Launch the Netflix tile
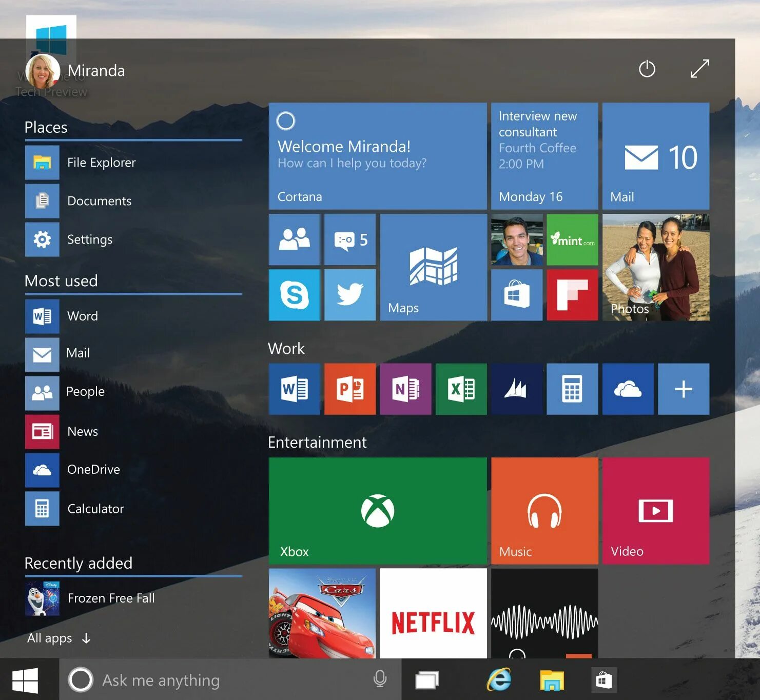This screenshot has height=700, width=760. coord(434,613)
